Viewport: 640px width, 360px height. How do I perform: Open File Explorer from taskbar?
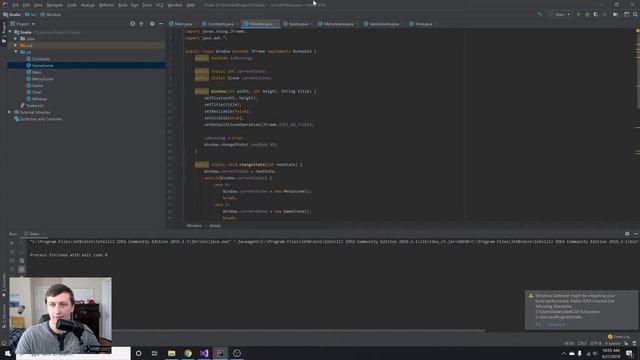pos(171,353)
